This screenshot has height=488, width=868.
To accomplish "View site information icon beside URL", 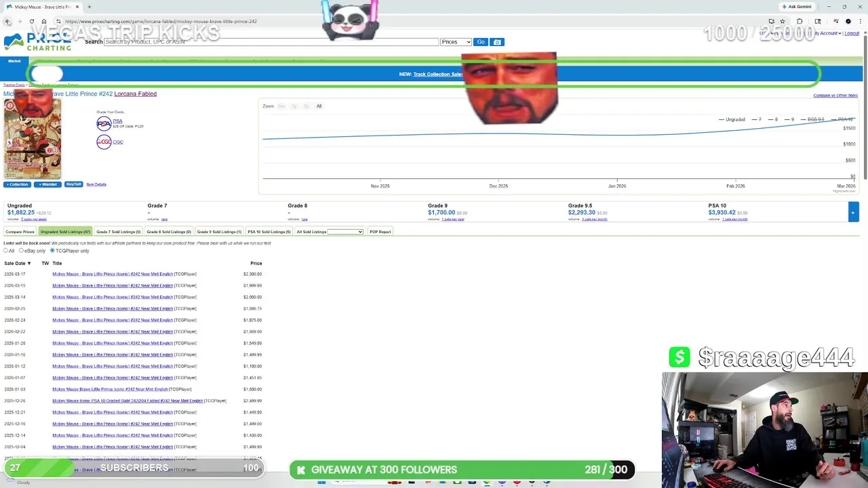I will click(58, 22).
